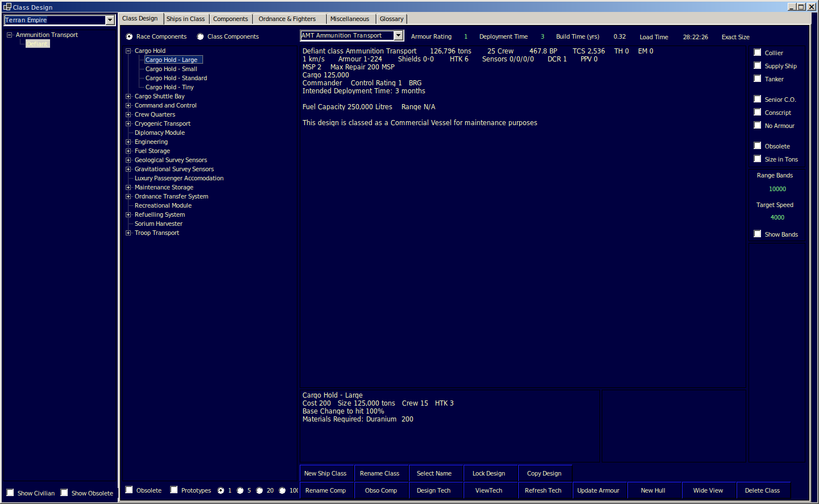819x504 pixels.
Task: Click the Obso Comp button
Action: tap(381, 490)
